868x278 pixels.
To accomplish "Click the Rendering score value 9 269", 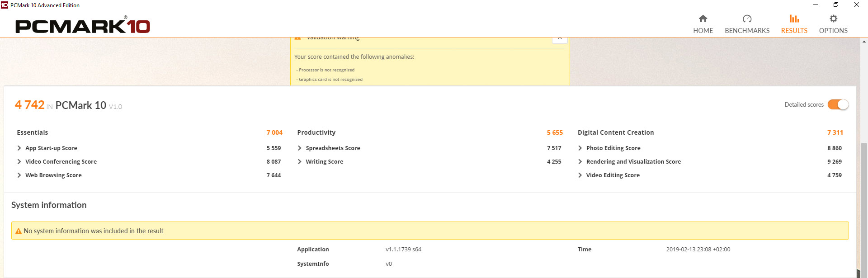I will coord(835,161).
